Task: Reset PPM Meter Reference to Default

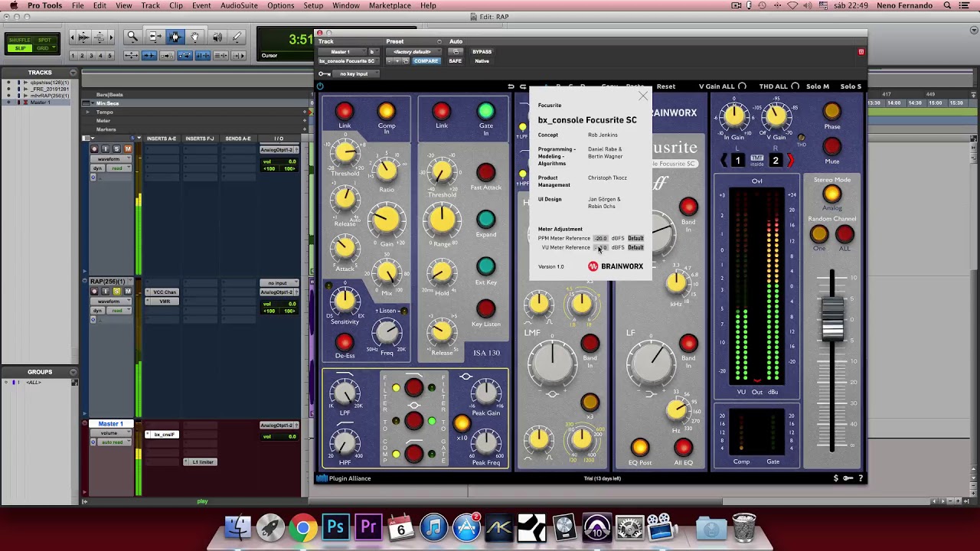Action: pos(635,238)
